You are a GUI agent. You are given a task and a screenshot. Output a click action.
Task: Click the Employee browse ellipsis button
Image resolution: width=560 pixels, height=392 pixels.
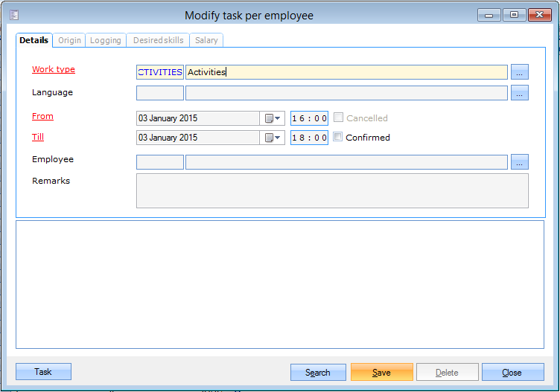[520, 162]
